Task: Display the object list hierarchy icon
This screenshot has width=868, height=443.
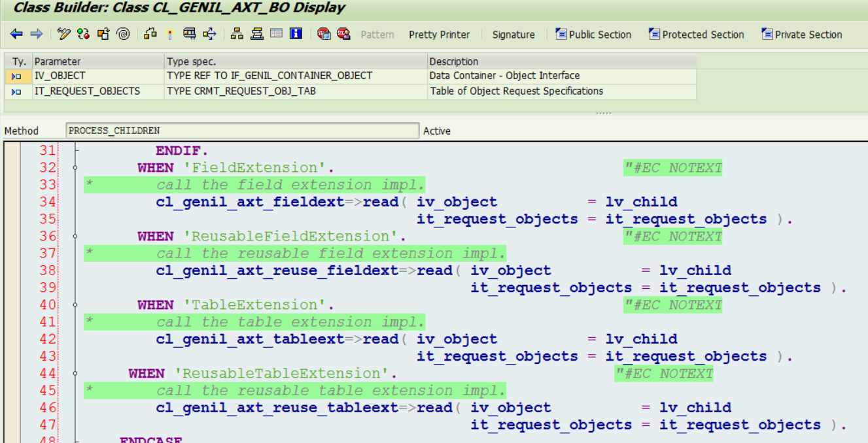Action: (x=237, y=34)
